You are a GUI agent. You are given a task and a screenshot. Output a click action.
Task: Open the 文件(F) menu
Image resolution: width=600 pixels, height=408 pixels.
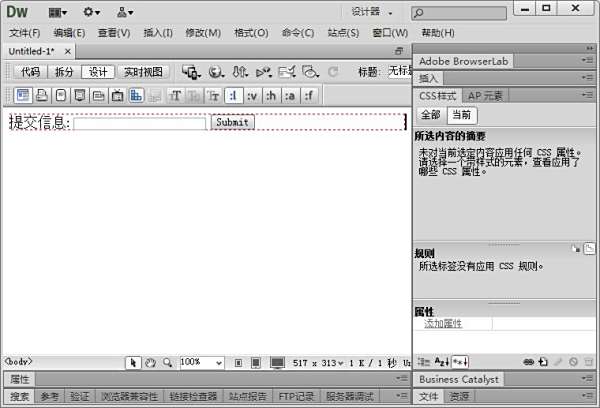24,33
